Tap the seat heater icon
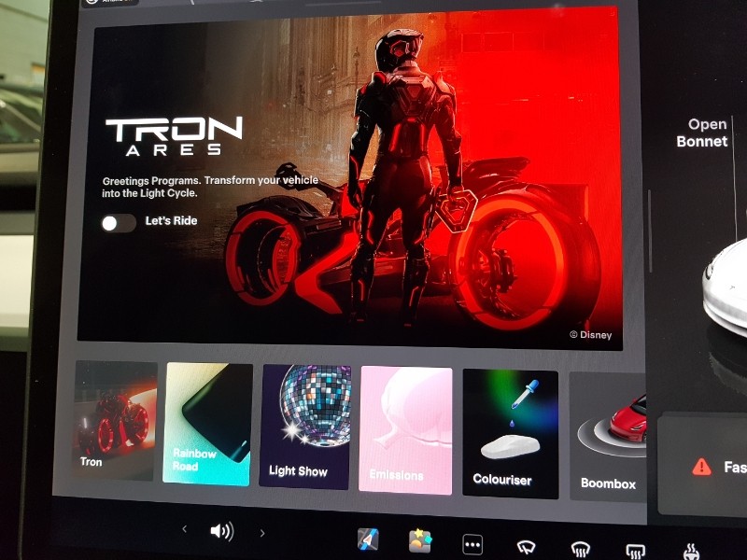 (x=692, y=551)
